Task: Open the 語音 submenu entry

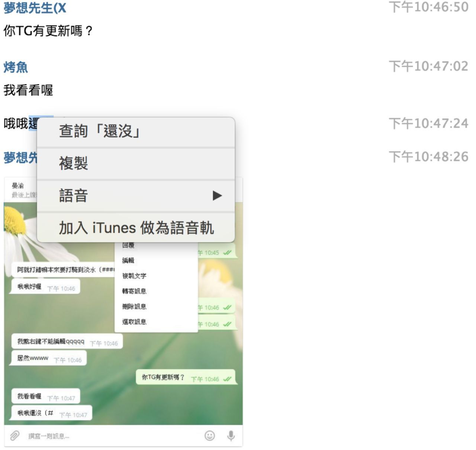Action: 136,196
